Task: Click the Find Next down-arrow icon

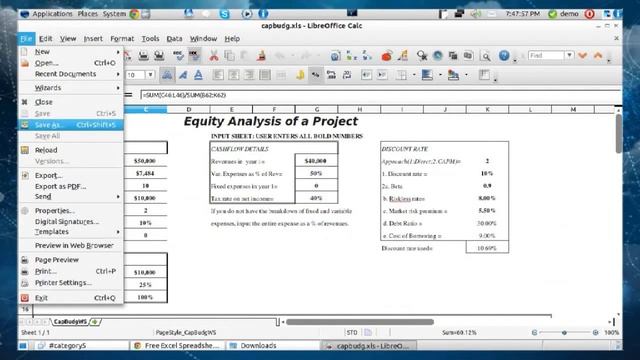Action: click(583, 55)
